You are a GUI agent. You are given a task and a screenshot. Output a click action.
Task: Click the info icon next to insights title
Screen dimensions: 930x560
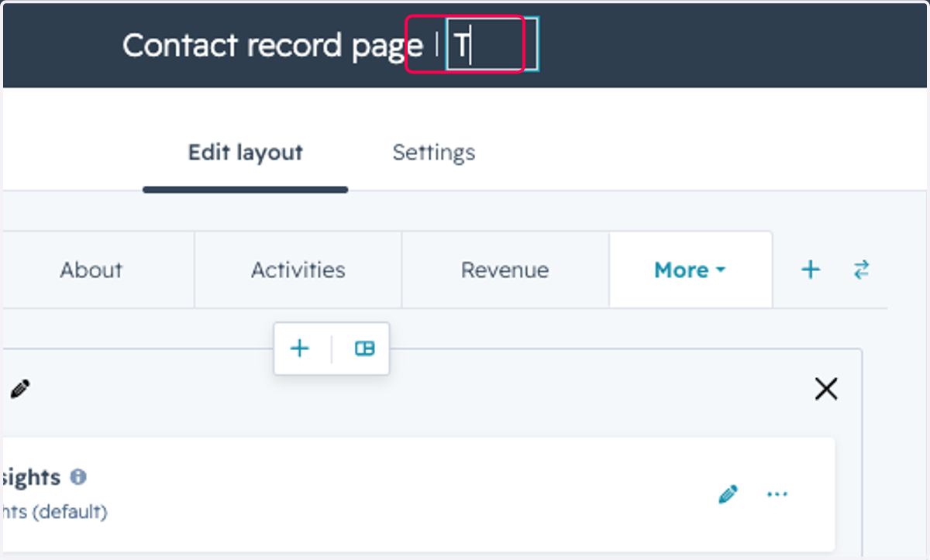tap(78, 477)
